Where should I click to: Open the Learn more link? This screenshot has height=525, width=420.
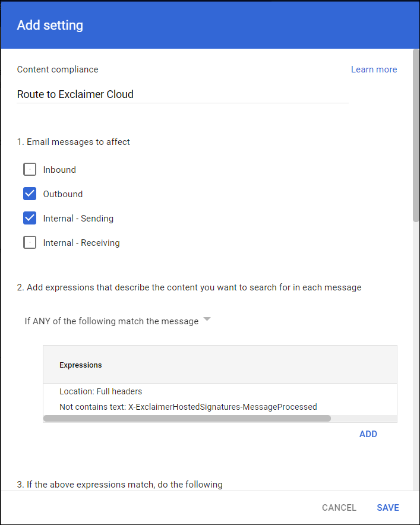click(x=374, y=69)
